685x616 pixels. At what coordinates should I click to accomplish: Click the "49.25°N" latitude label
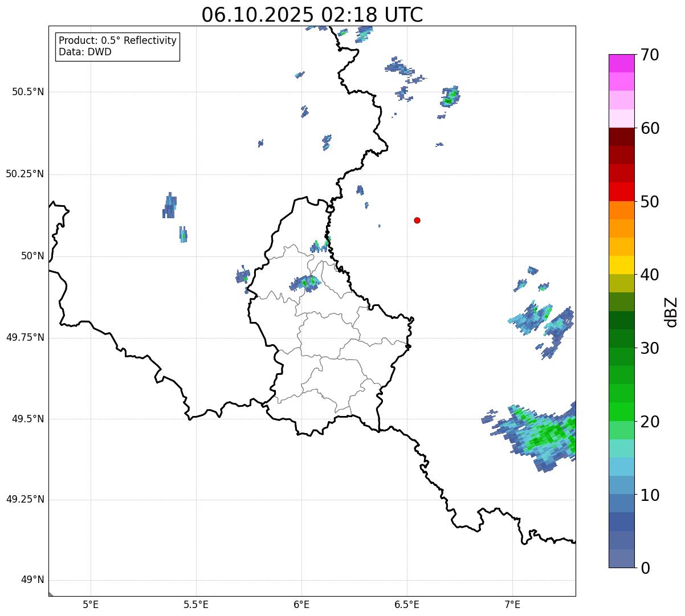point(25,500)
